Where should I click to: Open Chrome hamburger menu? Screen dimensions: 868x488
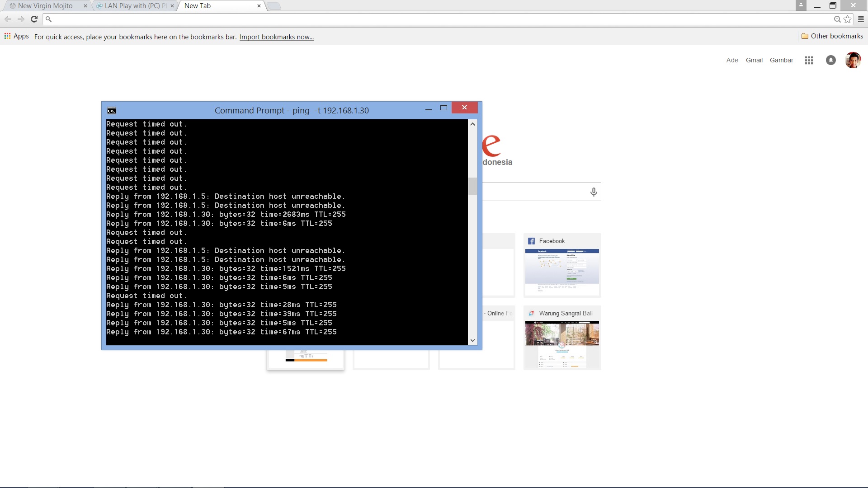coord(861,19)
